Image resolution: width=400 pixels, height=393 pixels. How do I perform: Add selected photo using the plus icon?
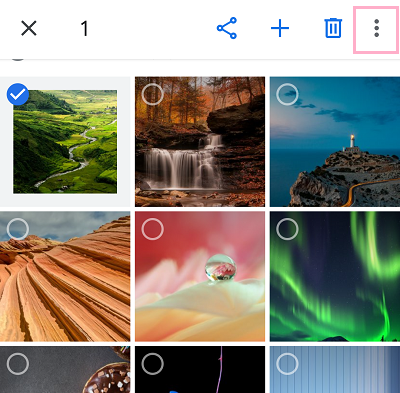(x=280, y=28)
